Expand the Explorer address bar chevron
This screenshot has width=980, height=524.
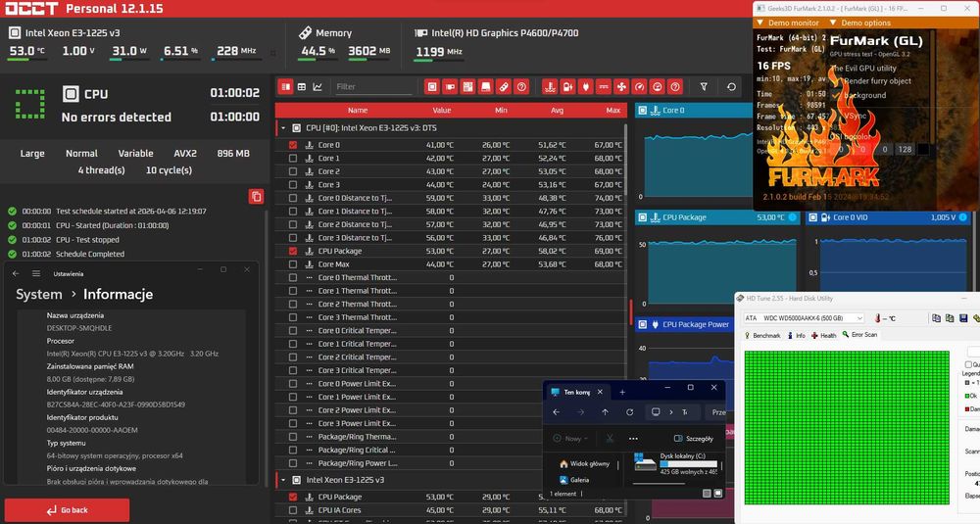tap(670, 412)
